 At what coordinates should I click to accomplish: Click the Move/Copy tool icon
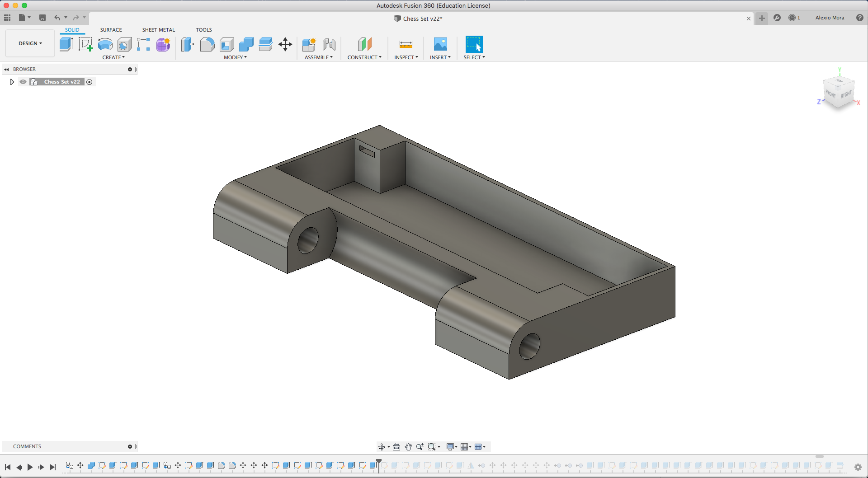(x=285, y=44)
